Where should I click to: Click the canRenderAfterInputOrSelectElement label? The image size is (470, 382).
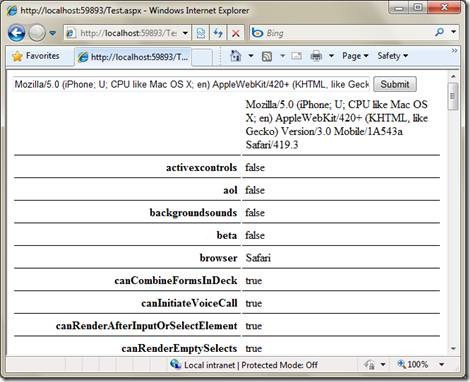click(146, 326)
